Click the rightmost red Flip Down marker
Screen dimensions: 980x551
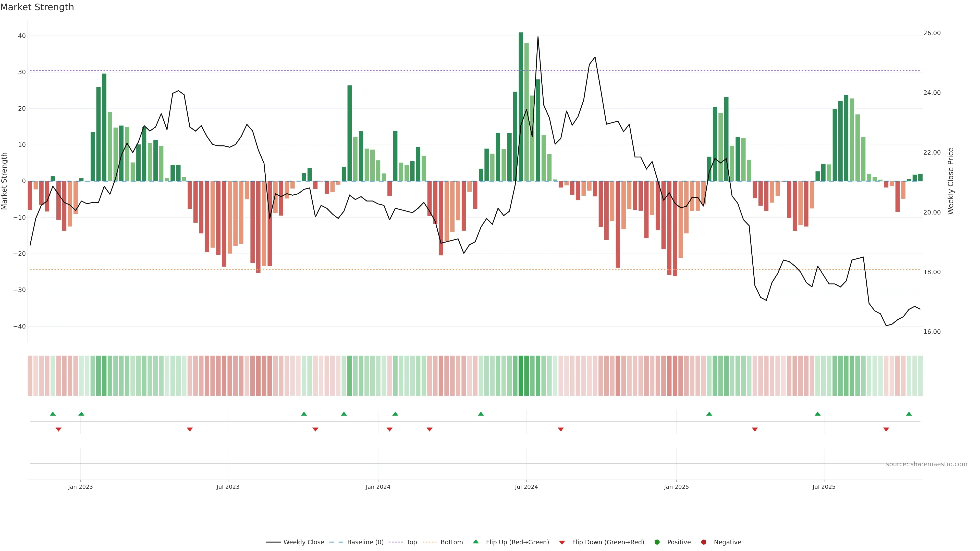(886, 429)
